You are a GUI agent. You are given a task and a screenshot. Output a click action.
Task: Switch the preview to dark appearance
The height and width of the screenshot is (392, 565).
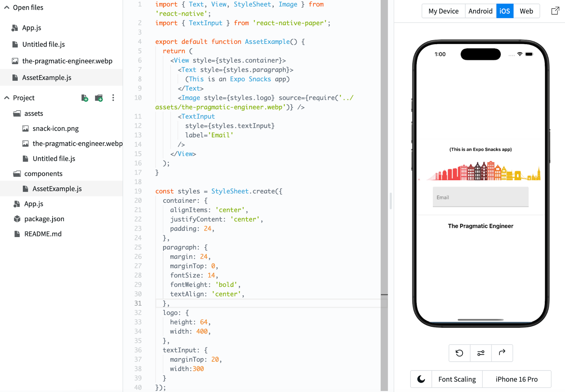[421, 379]
